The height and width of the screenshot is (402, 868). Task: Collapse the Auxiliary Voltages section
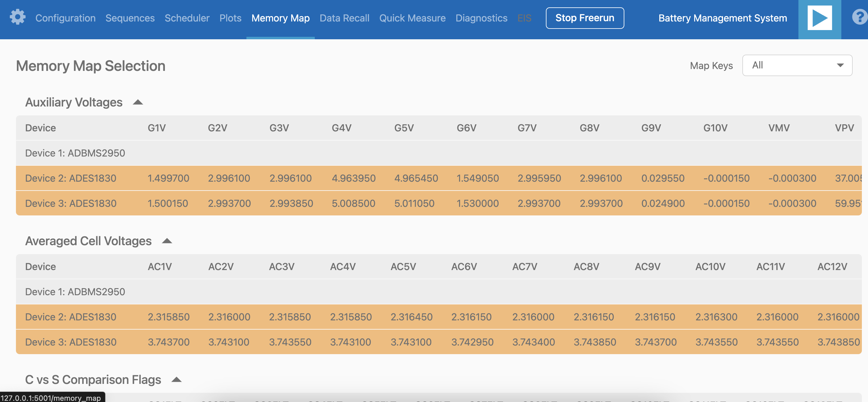(x=138, y=102)
